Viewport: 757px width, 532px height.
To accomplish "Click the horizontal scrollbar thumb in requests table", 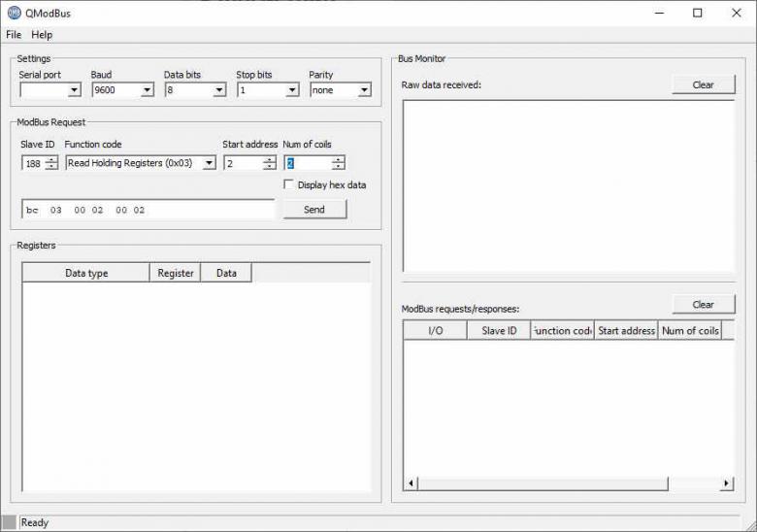I will [543, 483].
